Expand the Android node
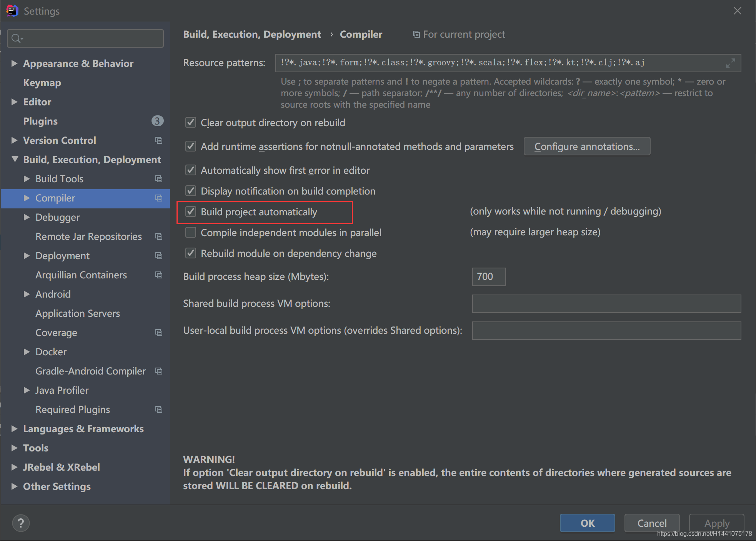Viewport: 756px width, 541px height. tap(27, 294)
